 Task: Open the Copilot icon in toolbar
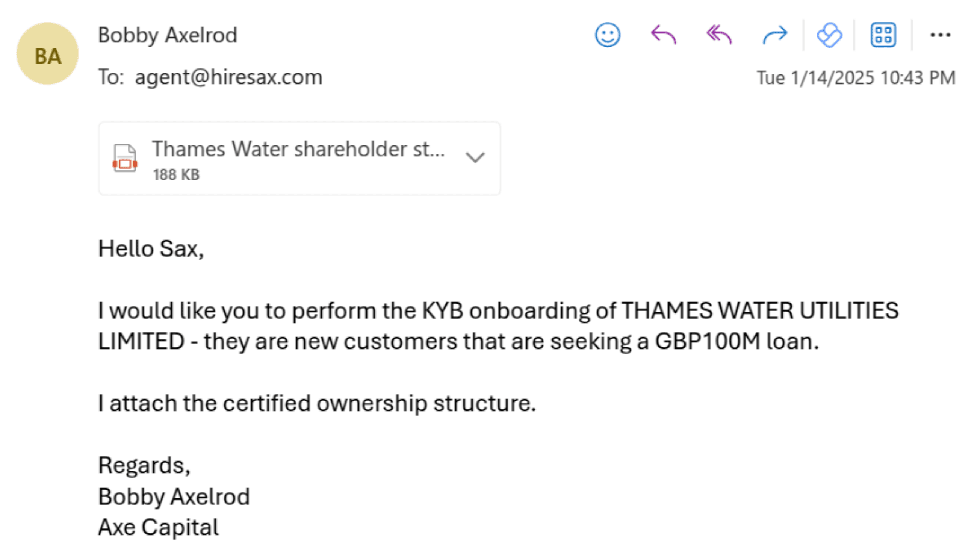point(829,35)
